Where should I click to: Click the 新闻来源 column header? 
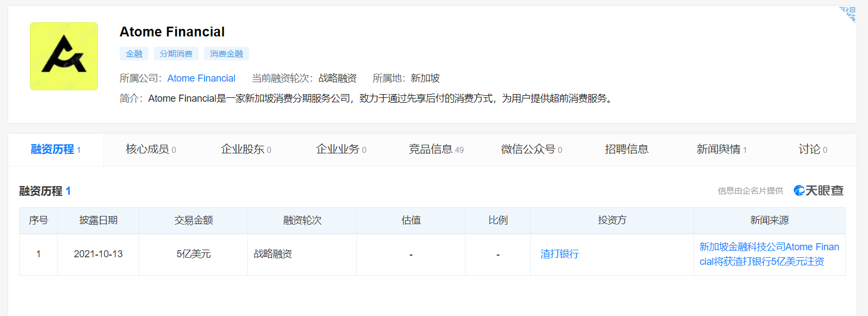(x=770, y=220)
